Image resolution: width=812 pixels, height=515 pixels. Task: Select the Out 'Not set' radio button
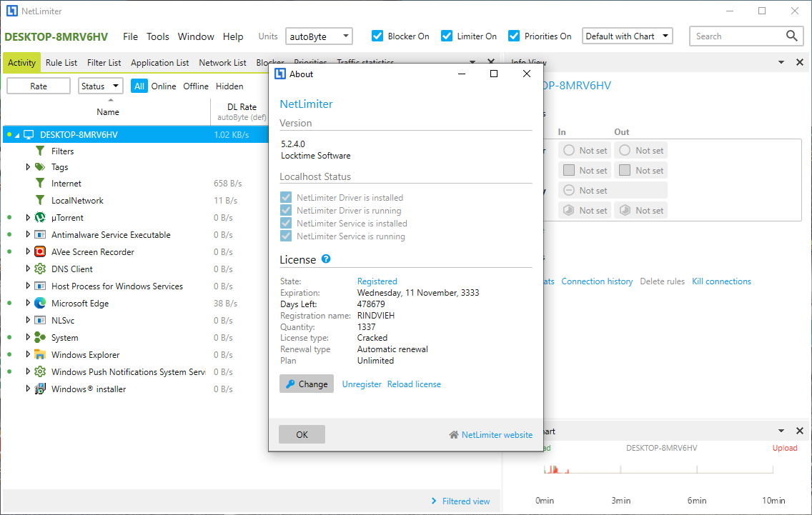click(625, 150)
